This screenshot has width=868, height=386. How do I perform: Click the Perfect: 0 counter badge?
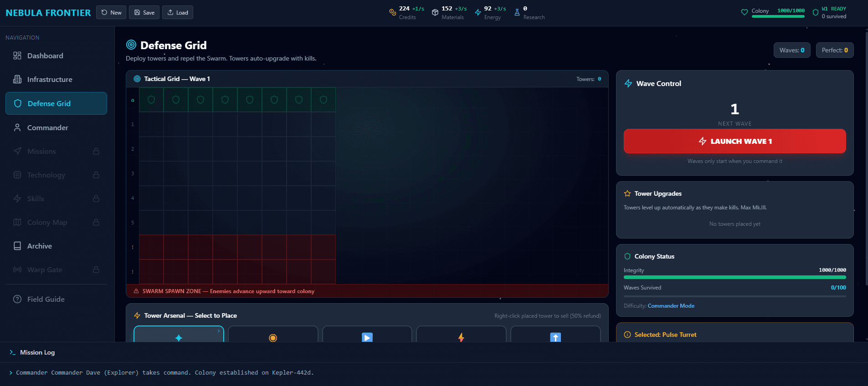[835, 50]
